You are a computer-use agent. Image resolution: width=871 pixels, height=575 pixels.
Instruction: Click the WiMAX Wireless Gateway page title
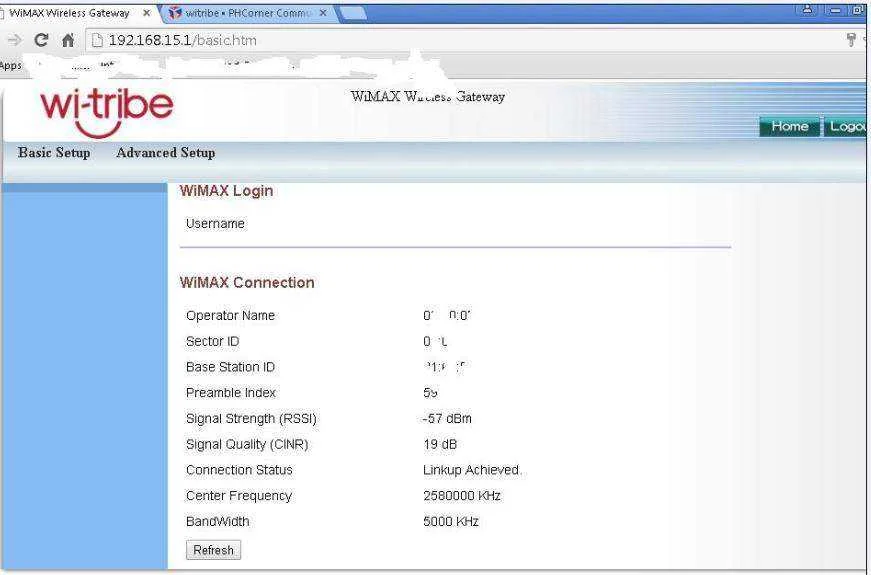(x=428, y=96)
